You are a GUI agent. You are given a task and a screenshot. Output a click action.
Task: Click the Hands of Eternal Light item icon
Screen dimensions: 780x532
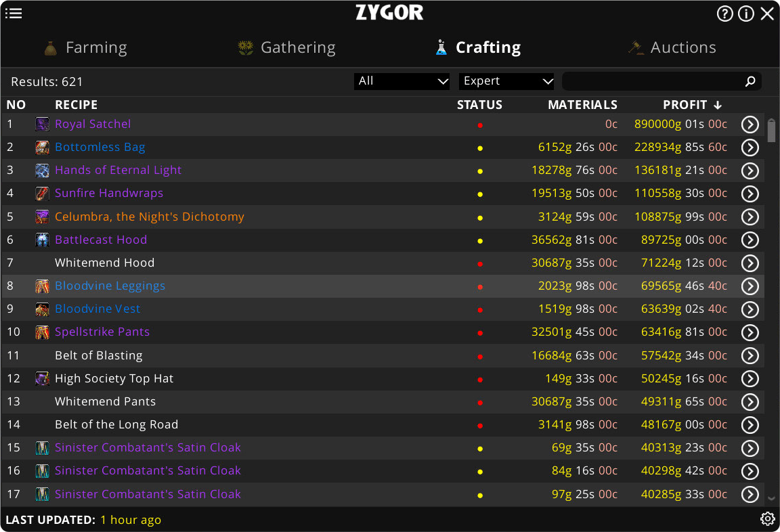click(42, 170)
